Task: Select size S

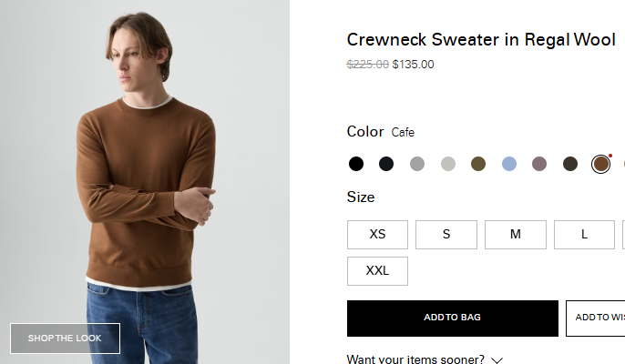Action: 446,235
